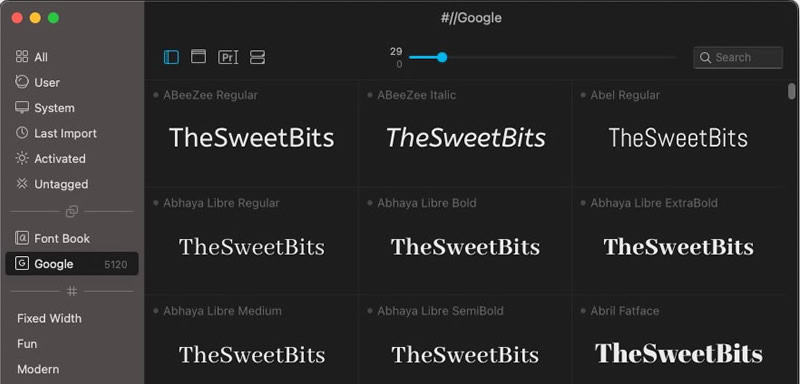Collapse the collections divider in sidebar
This screenshot has width=800, height=384.
72,211
